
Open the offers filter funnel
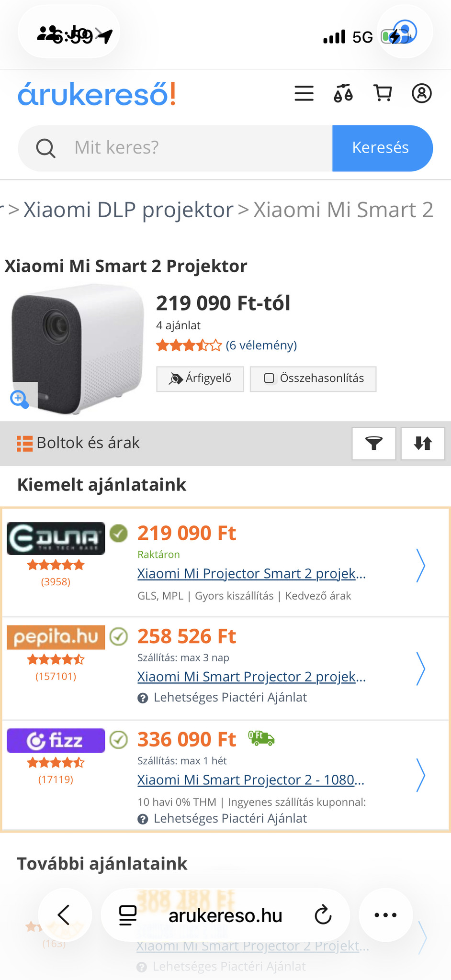coord(373,444)
